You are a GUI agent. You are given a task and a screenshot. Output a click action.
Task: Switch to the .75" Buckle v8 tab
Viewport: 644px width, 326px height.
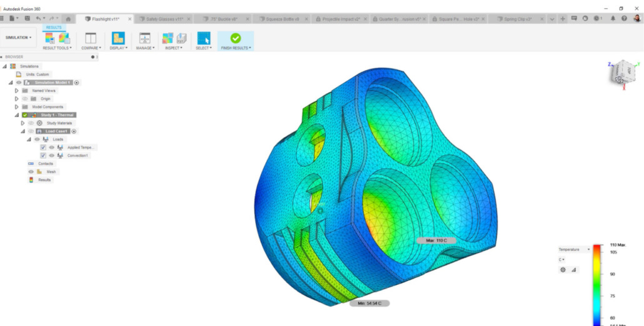pyautogui.click(x=222, y=19)
